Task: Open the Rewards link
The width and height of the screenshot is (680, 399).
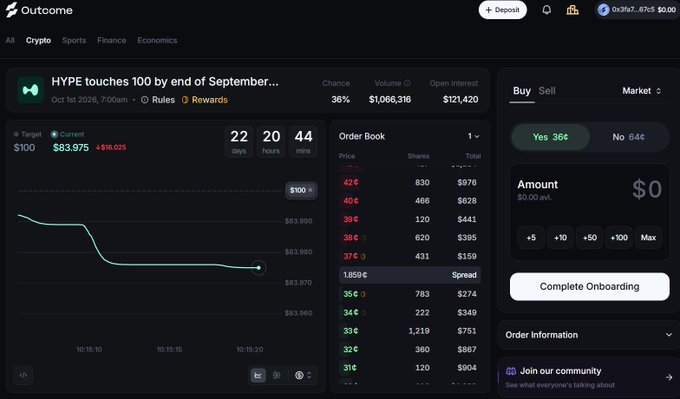Action: pos(205,100)
